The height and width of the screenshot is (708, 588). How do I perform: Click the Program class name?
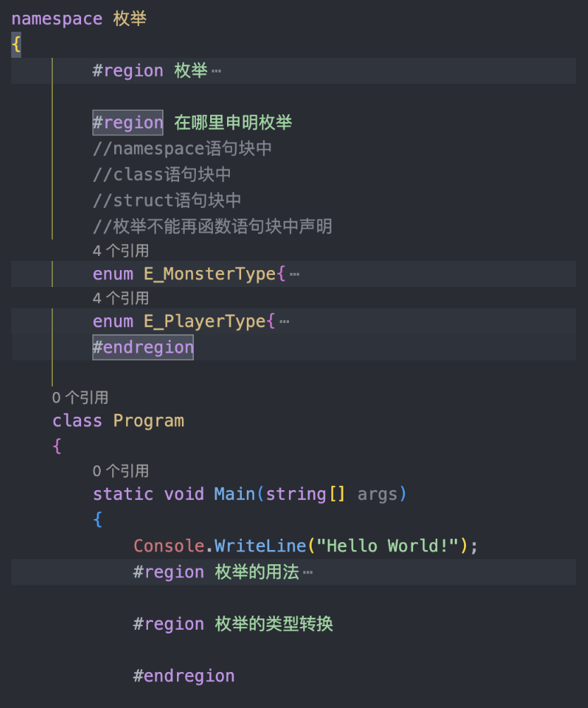pyautogui.click(x=149, y=421)
